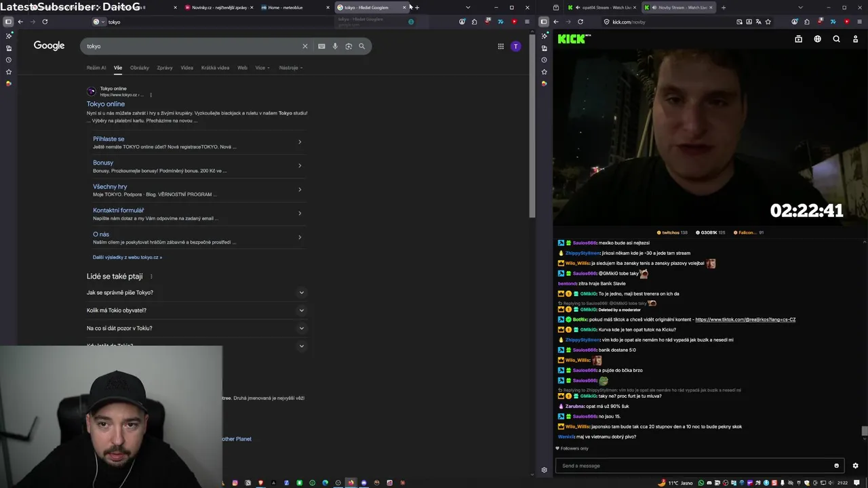The width and height of the screenshot is (868, 488).
Task: Open tab list dropdown in Kick browser
Action: 800,7
